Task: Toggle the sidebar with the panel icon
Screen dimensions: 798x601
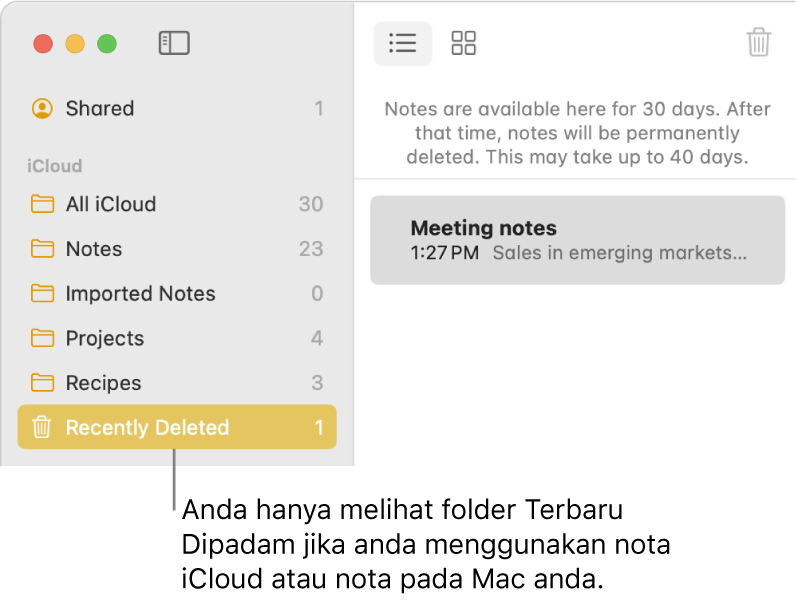Action: (174, 43)
